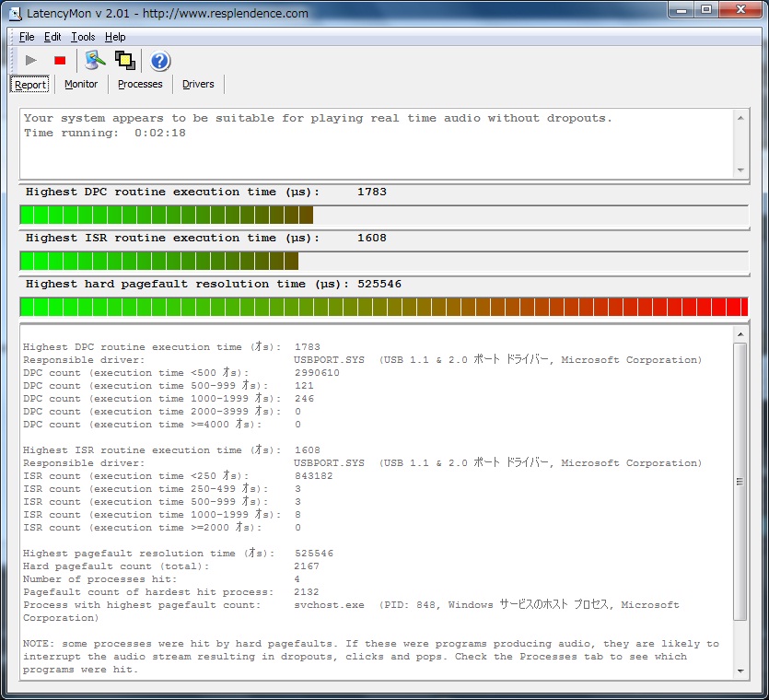
Task: Start monitoring with the play button
Action: (x=31, y=61)
